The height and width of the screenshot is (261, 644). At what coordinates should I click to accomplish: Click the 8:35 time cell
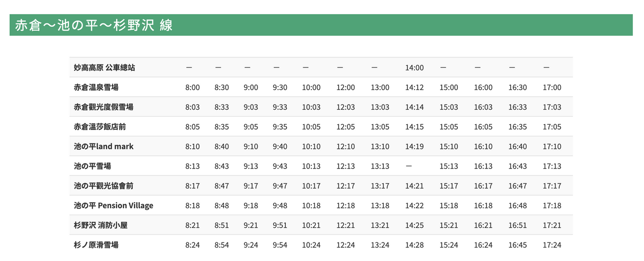[x=221, y=127]
